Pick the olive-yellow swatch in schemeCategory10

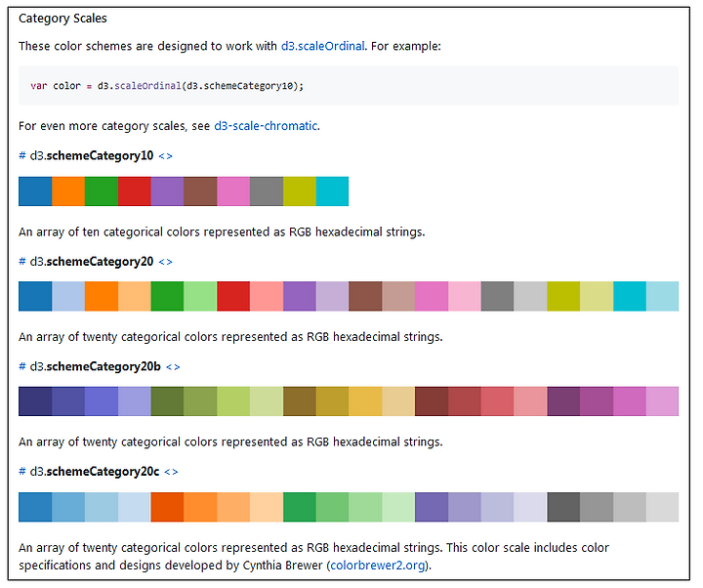click(x=300, y=191)
